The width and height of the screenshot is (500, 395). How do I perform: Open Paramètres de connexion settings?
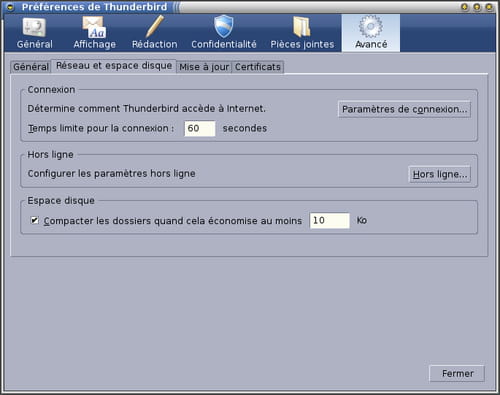pos(404,109)
